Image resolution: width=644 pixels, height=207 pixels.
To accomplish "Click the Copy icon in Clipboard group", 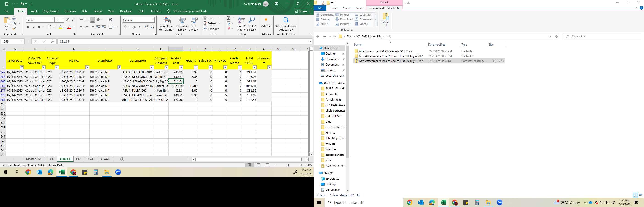I will (14, 23).
